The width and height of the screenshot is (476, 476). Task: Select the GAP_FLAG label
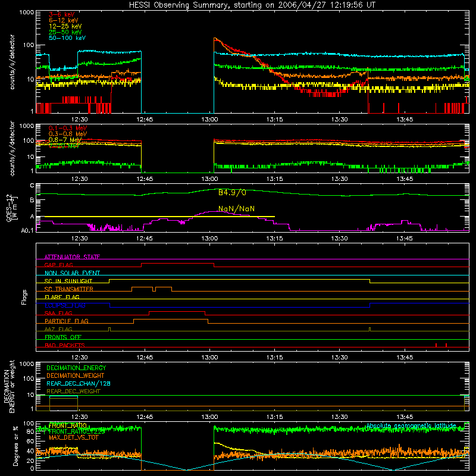58,265
